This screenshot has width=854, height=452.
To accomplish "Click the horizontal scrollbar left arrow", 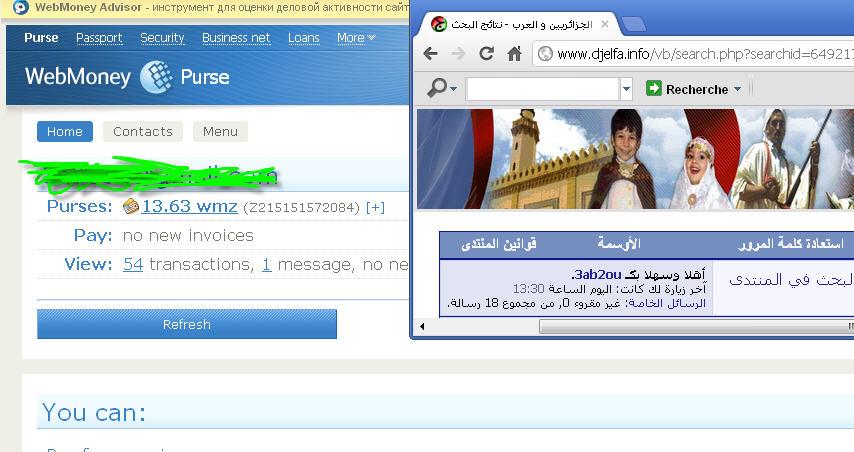I will pos(422,326).
